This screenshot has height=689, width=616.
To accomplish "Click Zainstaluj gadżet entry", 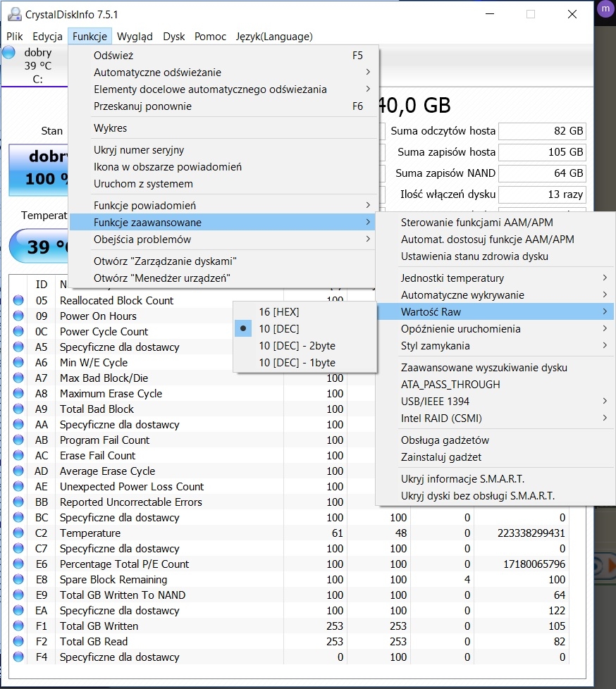I will pos(495,457).
